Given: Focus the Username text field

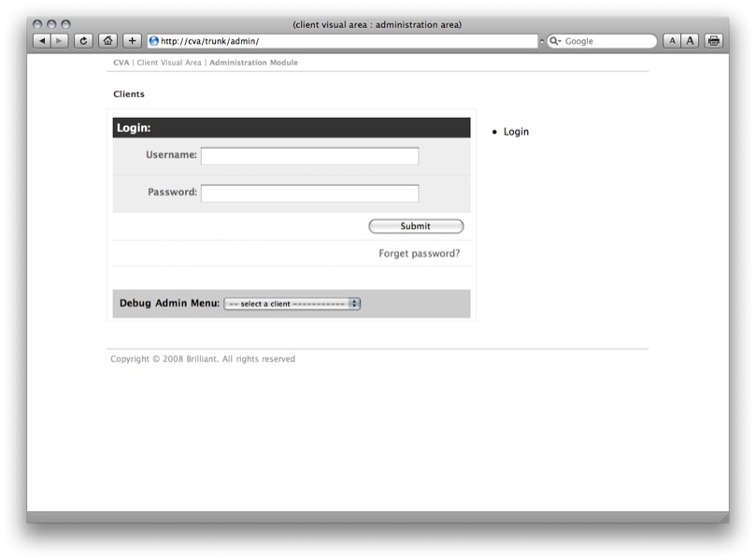Looking at the screenshot, I should (x=309, y=156).
